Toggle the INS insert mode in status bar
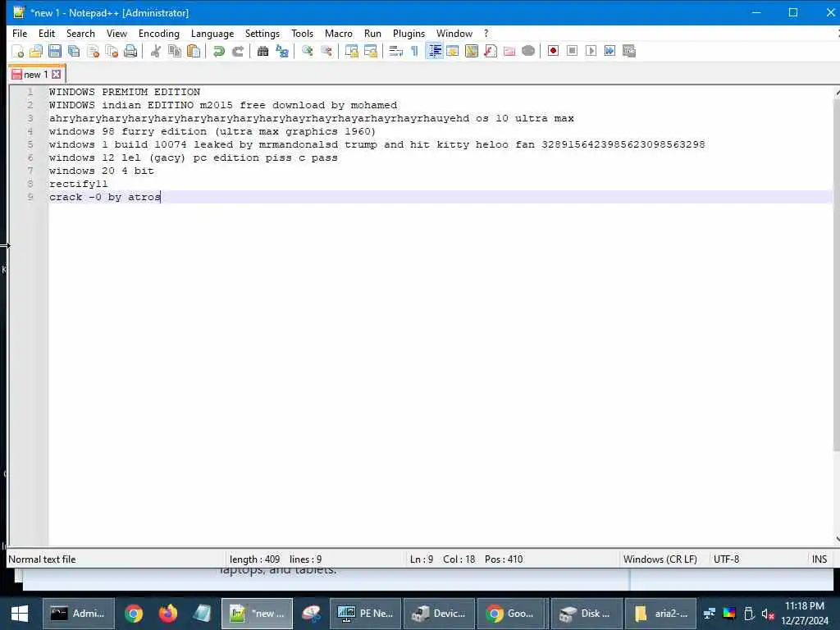 (x=819, y=559)
